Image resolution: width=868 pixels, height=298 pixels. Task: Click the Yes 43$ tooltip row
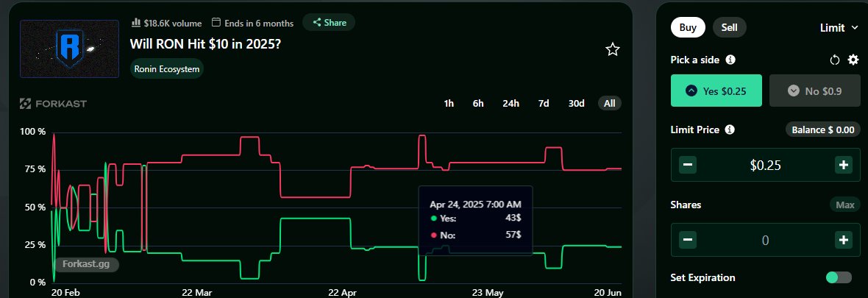click(x=475, y=219)
